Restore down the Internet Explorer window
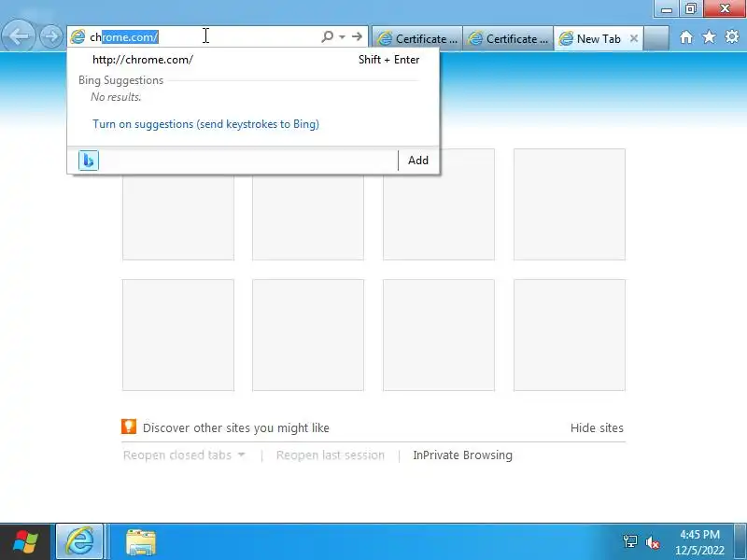 [691, 8]
